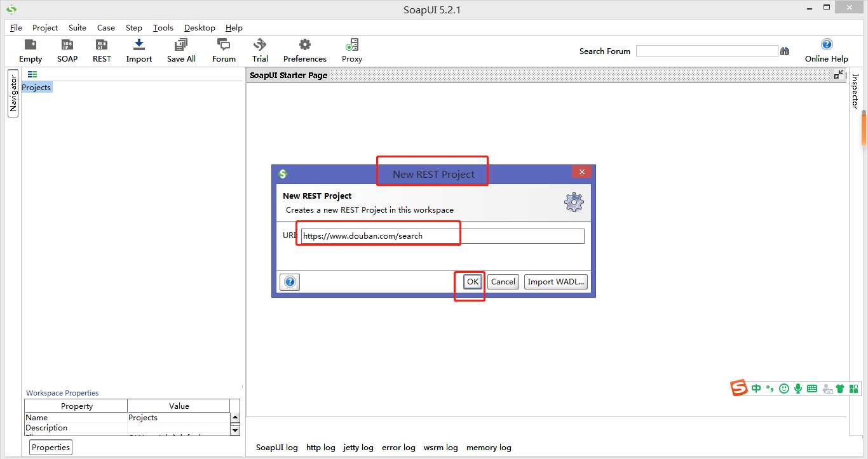Image resolution: width=868 pixels, height=459 pixels.
Task: Click the Workspace Properties label
Action: [62, 393]
